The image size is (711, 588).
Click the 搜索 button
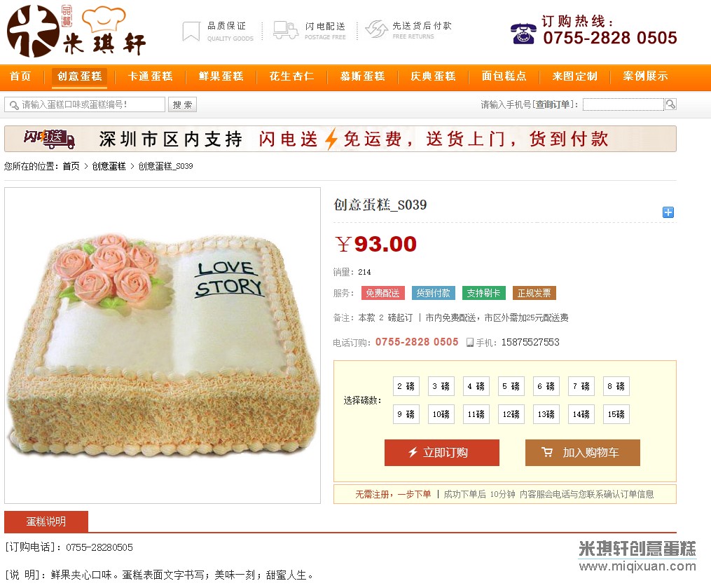pos(182,105)
